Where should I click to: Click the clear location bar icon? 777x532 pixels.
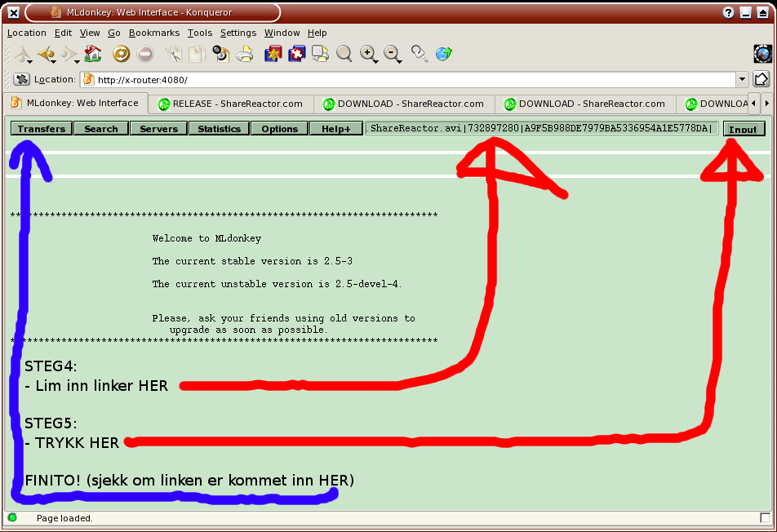tap(21, 80)
